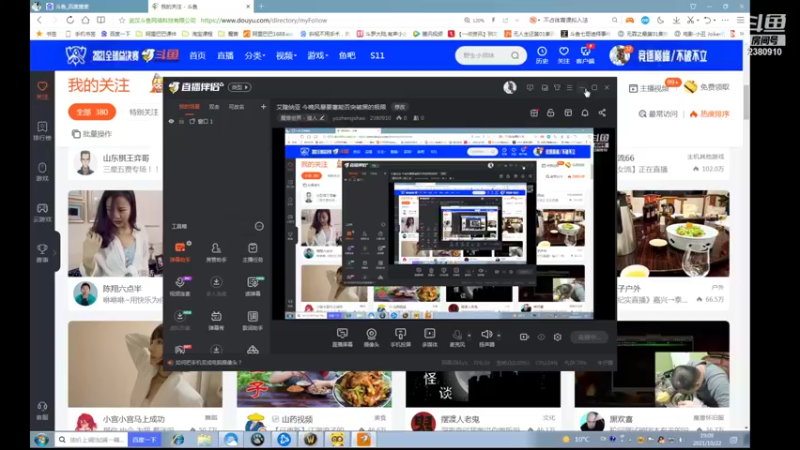800x450 pixels.
Task: Click the Windows Start button
Action: tap(41, 439)
